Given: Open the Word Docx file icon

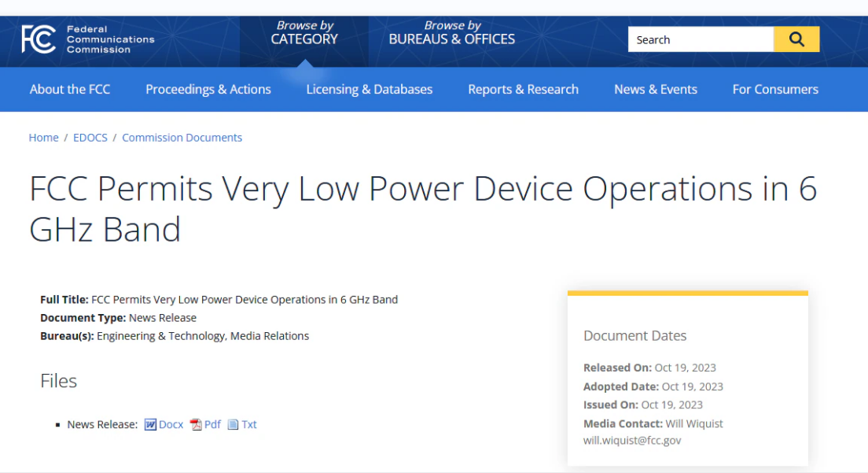Looking at the screenshot, I should [150, 424].
